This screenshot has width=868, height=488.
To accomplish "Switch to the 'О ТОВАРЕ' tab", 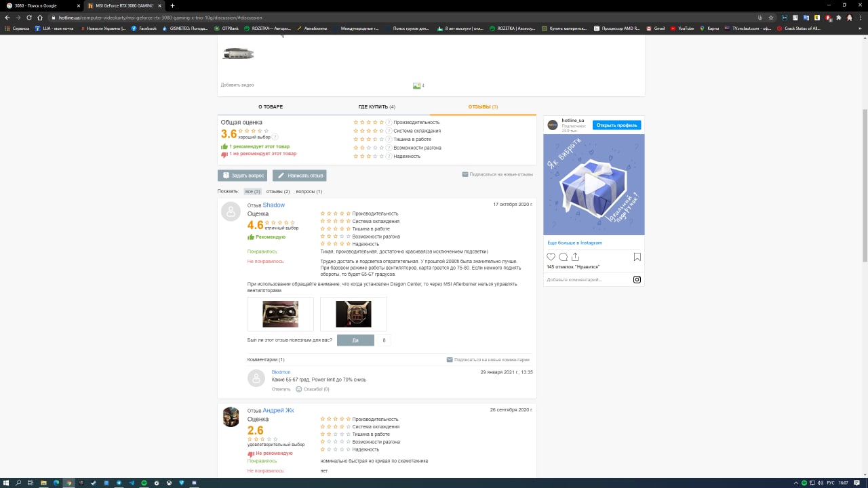I will tap(271, 107).
